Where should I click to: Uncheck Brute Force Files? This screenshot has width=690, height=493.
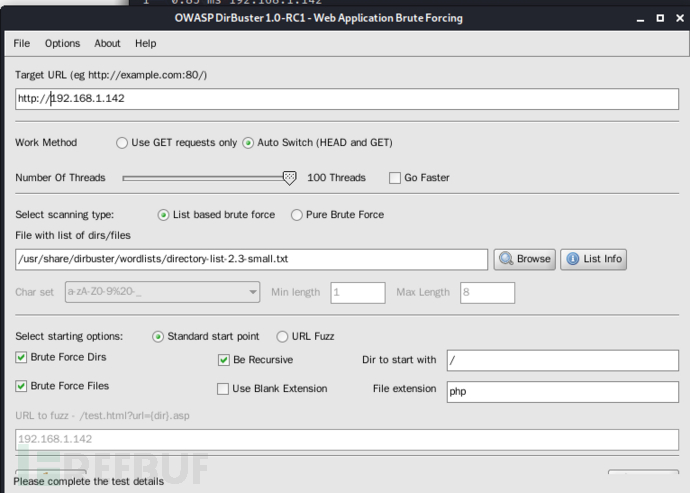(21, 386)
